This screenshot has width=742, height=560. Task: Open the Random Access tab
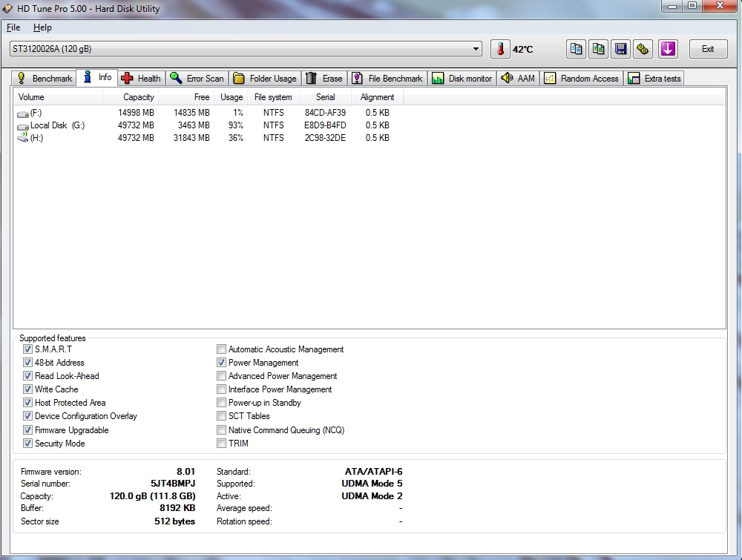click(x=581, y=78)
